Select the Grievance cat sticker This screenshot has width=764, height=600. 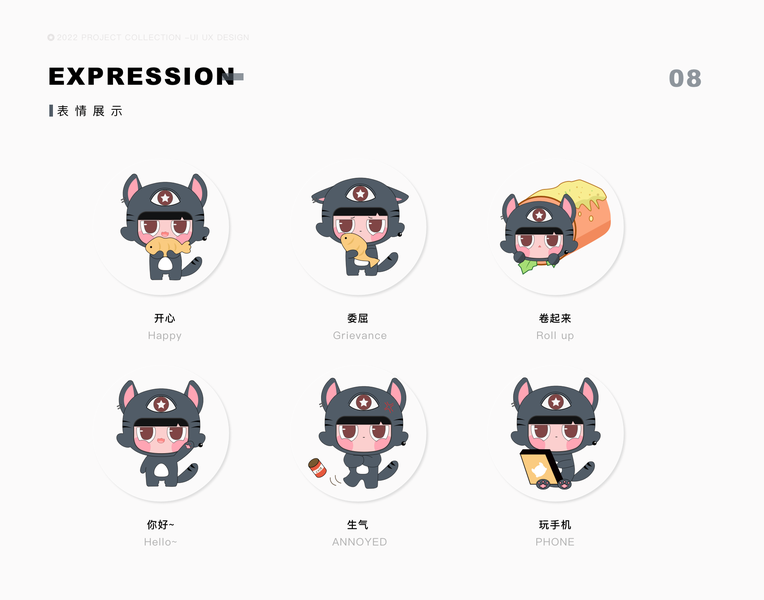point(360,227)
